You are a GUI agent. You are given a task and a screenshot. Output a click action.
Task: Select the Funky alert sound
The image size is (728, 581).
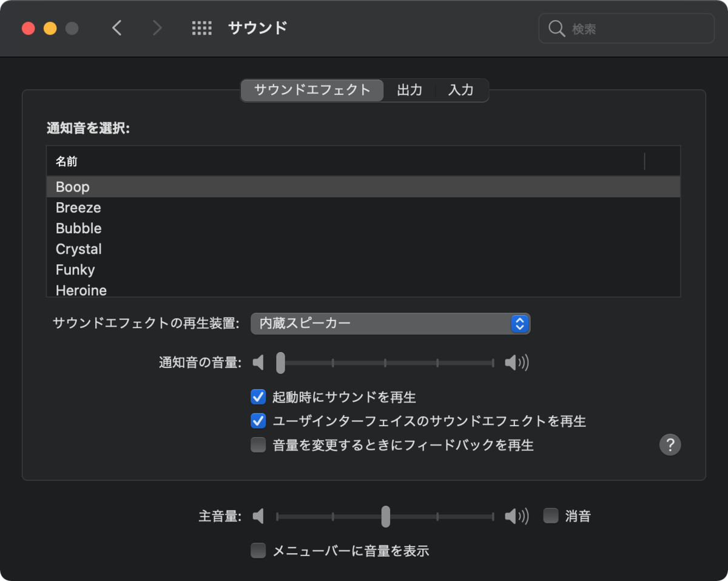click(x=75, y=270)
